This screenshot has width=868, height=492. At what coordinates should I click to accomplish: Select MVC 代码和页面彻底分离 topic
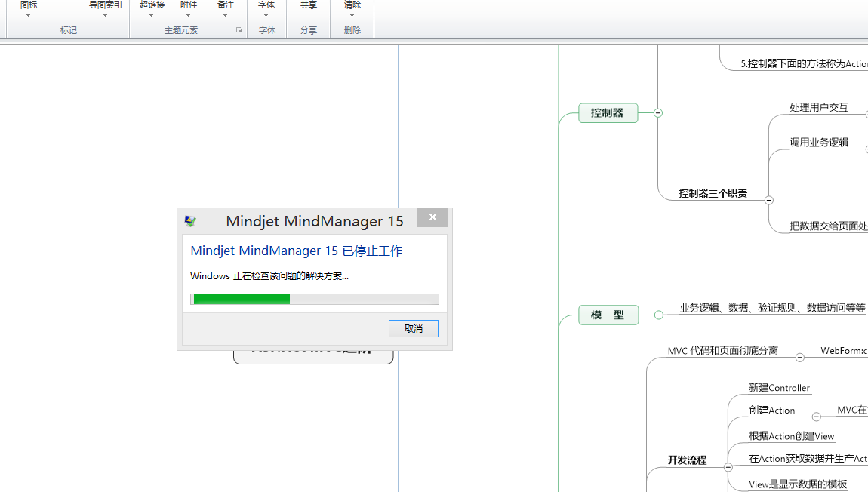pyautogui.click(x=722, y=351)
